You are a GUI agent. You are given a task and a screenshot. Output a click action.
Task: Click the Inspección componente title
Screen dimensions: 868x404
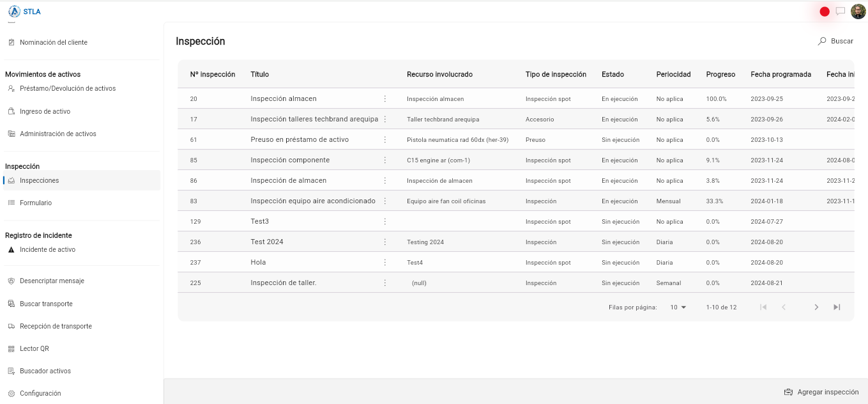[x=290, y=160]
